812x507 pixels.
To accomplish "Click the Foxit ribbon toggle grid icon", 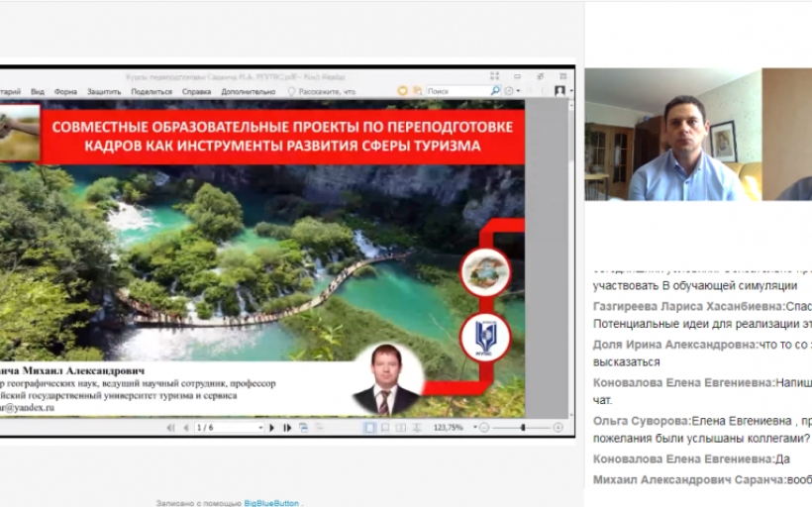I will pyautogui.click(x=494, y=76).
